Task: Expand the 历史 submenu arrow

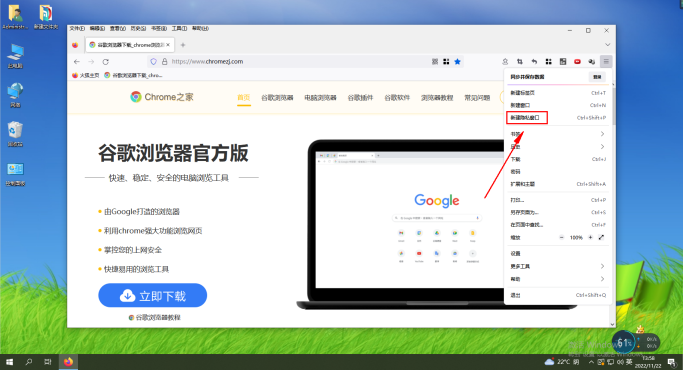Action: (x=602, y=146)
